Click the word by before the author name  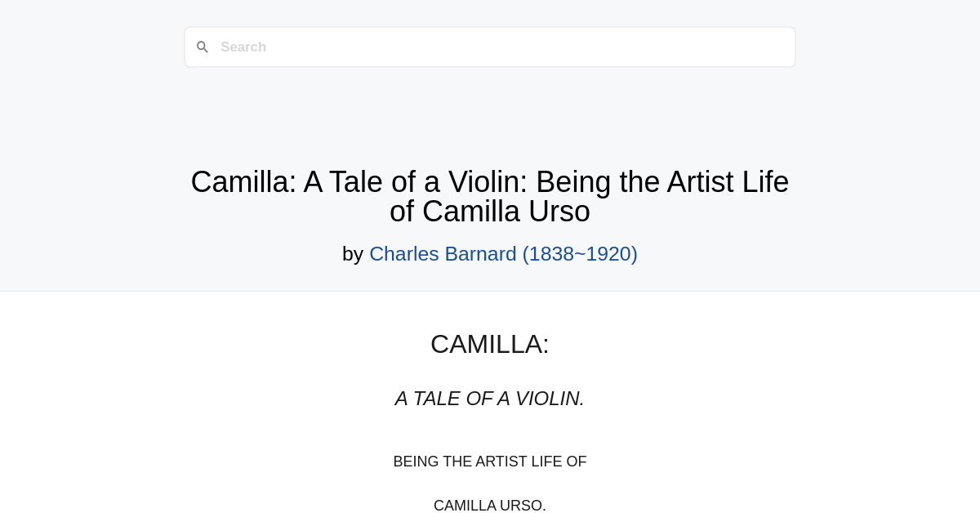click(x=354, y=253)
